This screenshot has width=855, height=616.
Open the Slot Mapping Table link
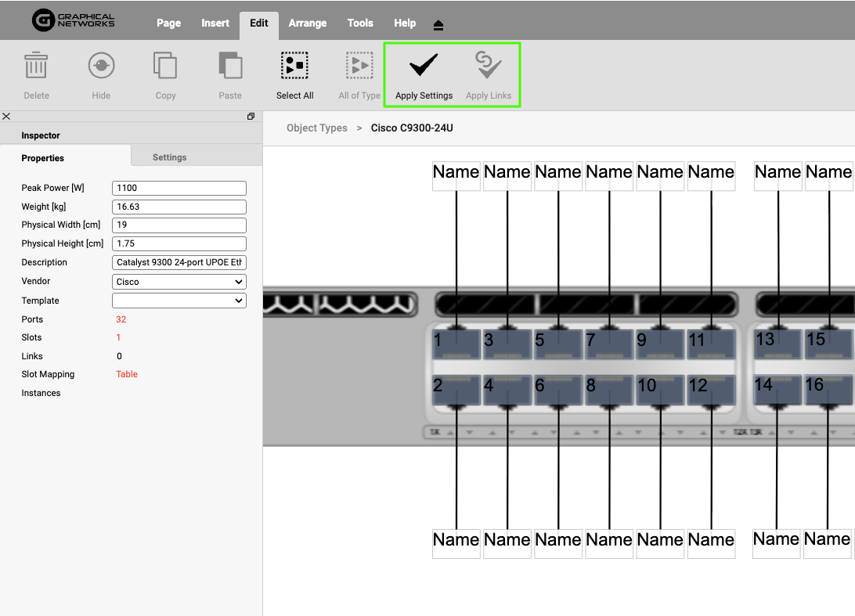(127, 374)
